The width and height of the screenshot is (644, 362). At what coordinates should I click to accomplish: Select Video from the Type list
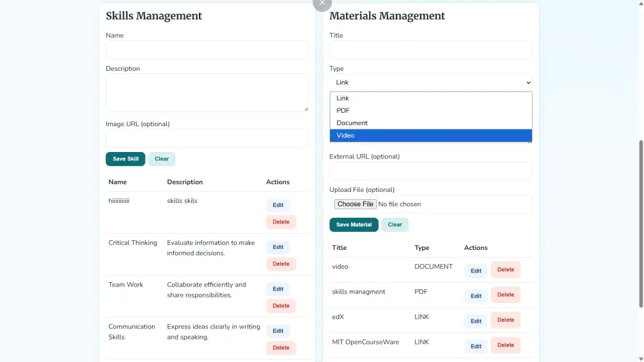430,135
